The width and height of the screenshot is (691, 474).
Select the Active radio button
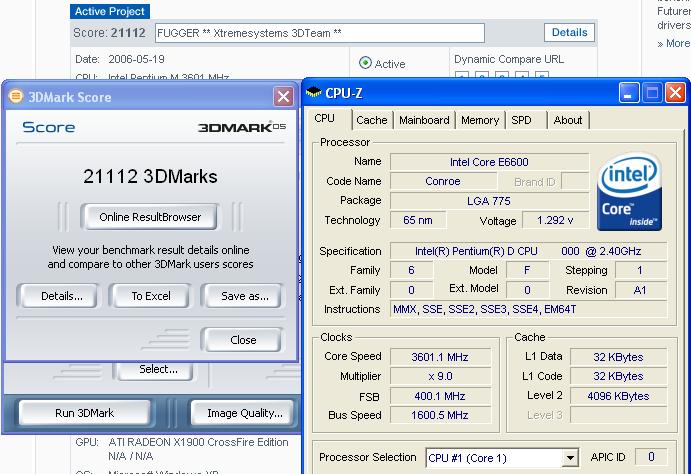pos(365,63)
